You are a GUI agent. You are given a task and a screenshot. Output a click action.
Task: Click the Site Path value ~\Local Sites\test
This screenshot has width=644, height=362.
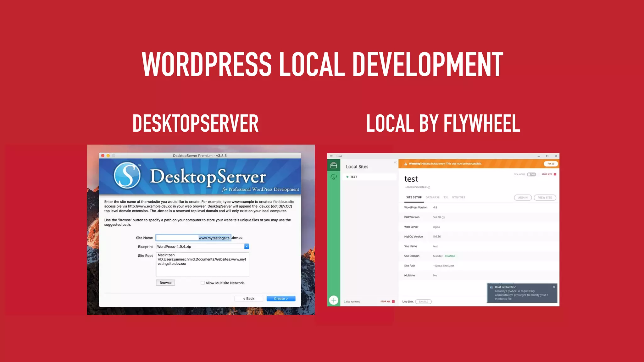point(444,266)
